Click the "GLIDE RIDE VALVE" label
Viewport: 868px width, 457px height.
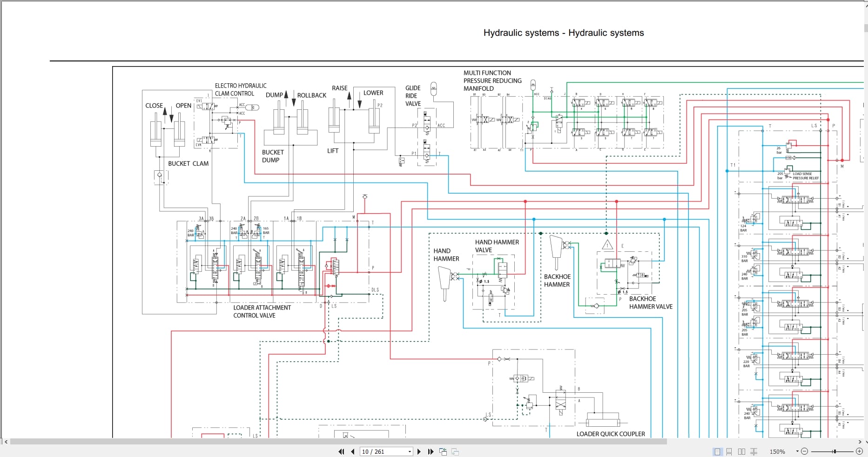pos(413,96)
